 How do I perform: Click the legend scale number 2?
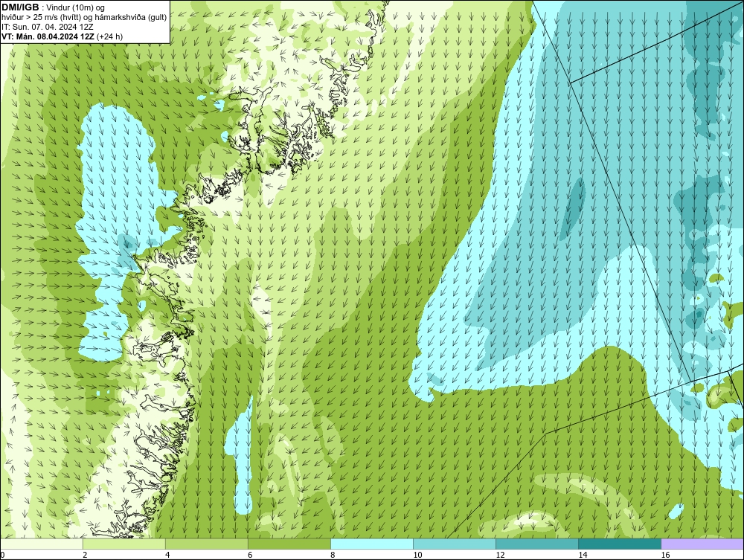click(x=85, y=555)
